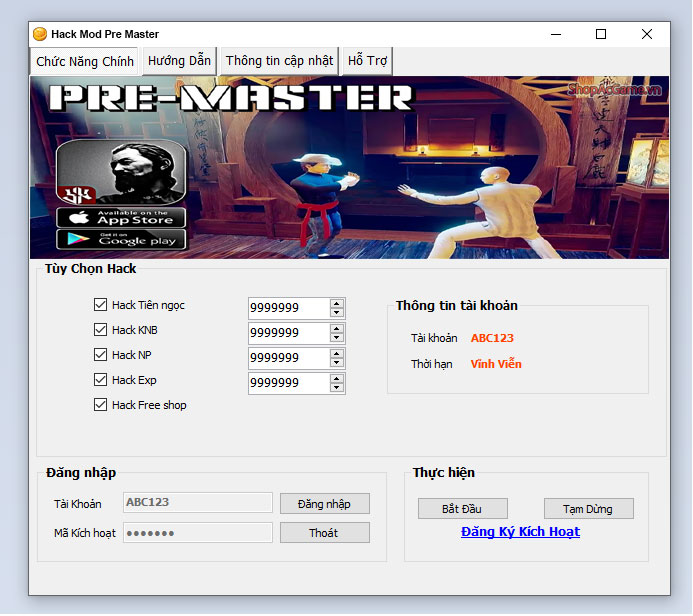Click the Mã Kích hoạt password field
The image size is (693, 616).
(x=198, y=533)
